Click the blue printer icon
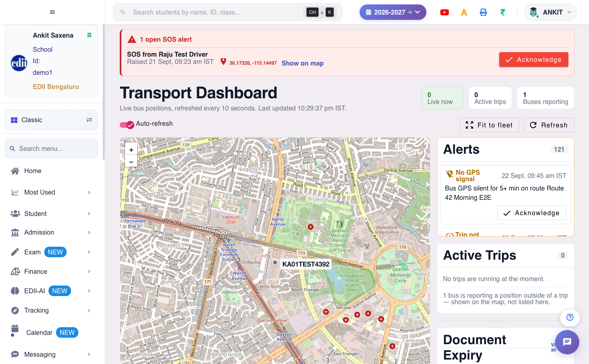The width and height of the screenshot is (589, 364). tap(483, 12)
